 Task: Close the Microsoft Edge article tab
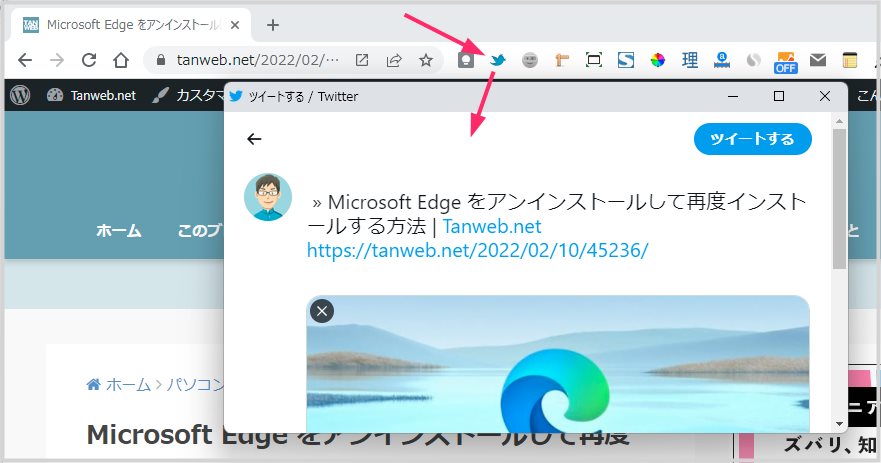(235, 25)
